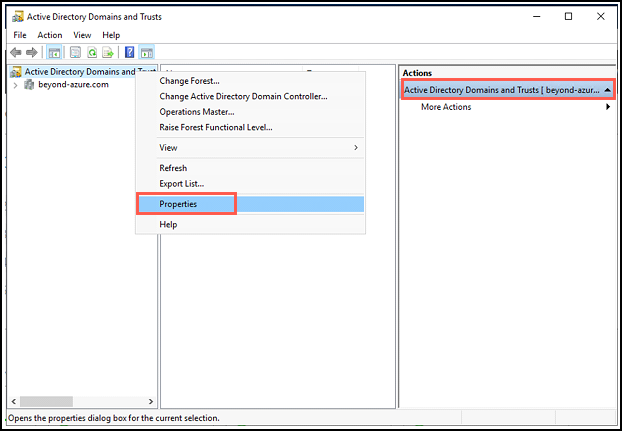The width and height of the screenshot is (622, 431).
Task: Click the Actions pane title header
Action: click(417, 73)
